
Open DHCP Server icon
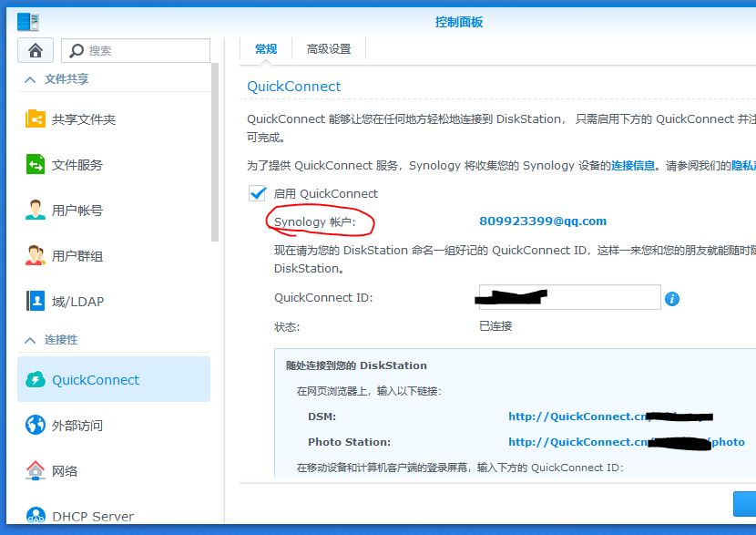click(x=36, y=515)
